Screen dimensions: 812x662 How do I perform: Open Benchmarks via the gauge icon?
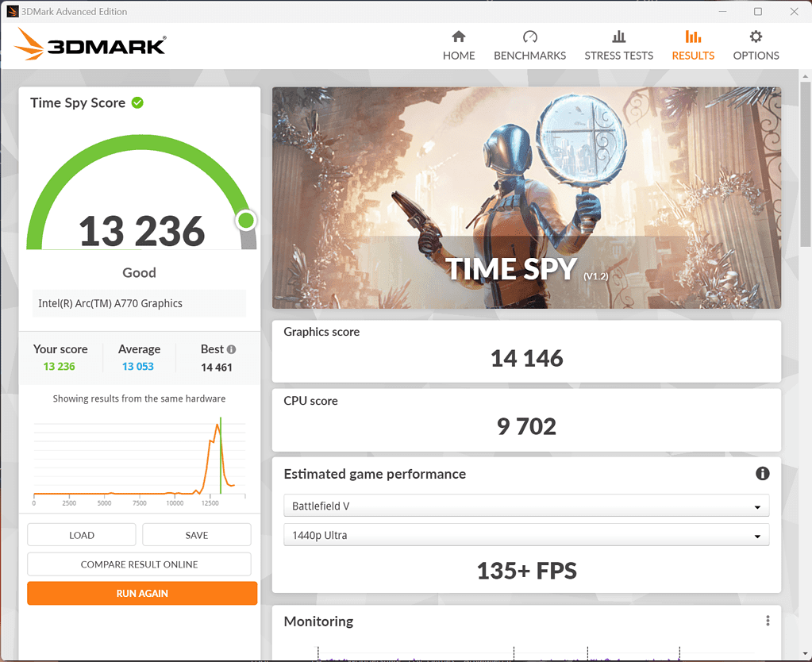point(529,37)
